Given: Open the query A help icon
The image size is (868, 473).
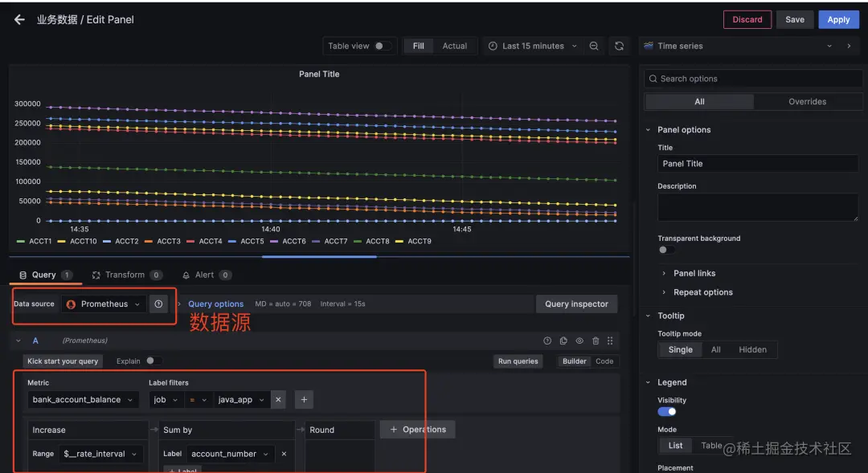Looking at the screenshot, I should coord(547,340).
